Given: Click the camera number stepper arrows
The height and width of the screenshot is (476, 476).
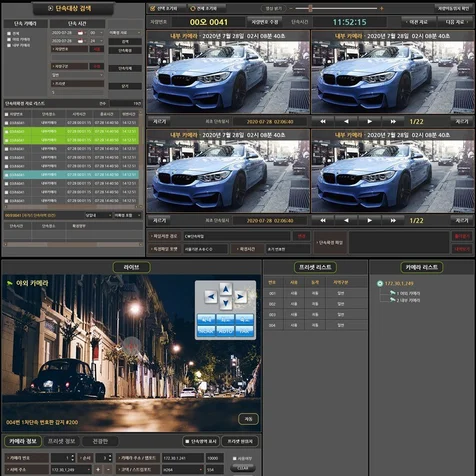Looking at the screenshot, I should point(72,458).
